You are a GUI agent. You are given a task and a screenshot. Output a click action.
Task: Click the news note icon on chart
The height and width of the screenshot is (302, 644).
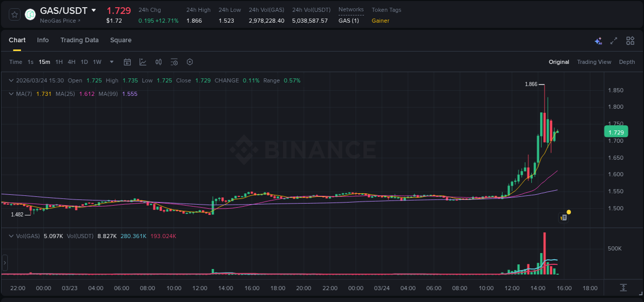564,217
